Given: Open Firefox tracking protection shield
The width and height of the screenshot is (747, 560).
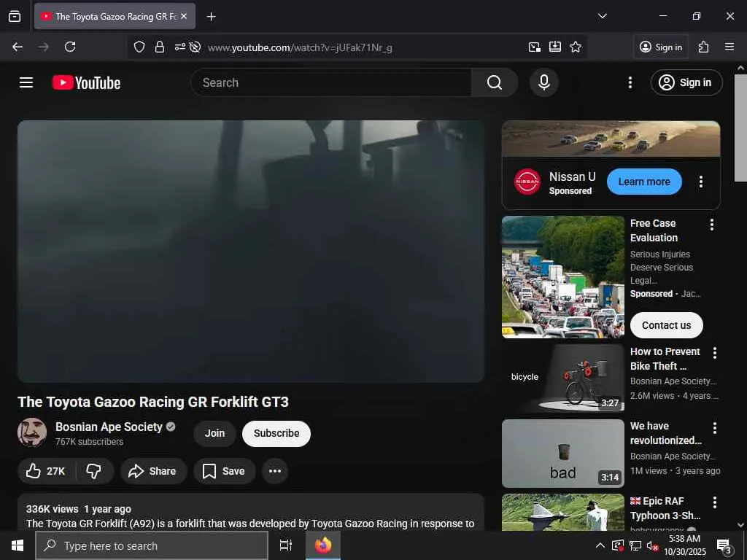Looking at the screenshot, I should (x=139, y=47).
